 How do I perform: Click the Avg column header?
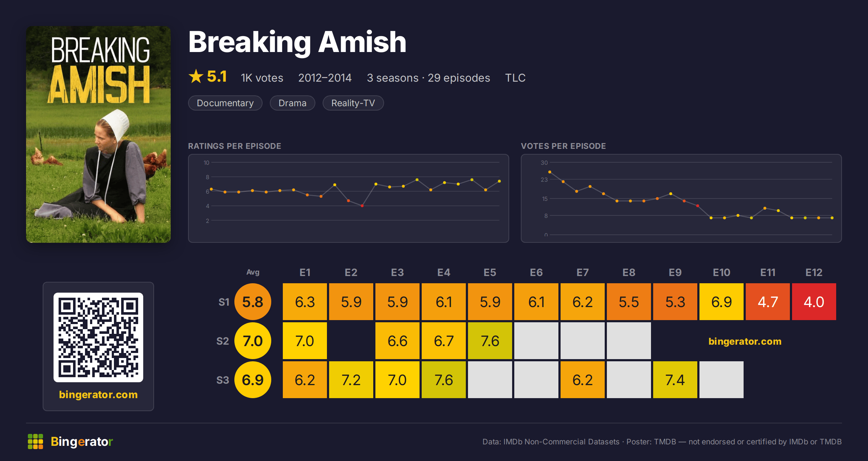coord(253,272)
